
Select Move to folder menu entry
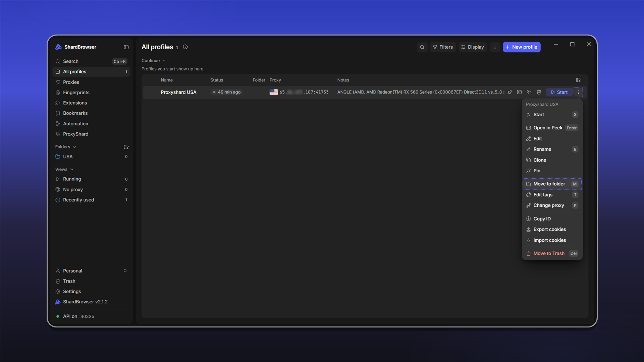(x=552, y=184)
